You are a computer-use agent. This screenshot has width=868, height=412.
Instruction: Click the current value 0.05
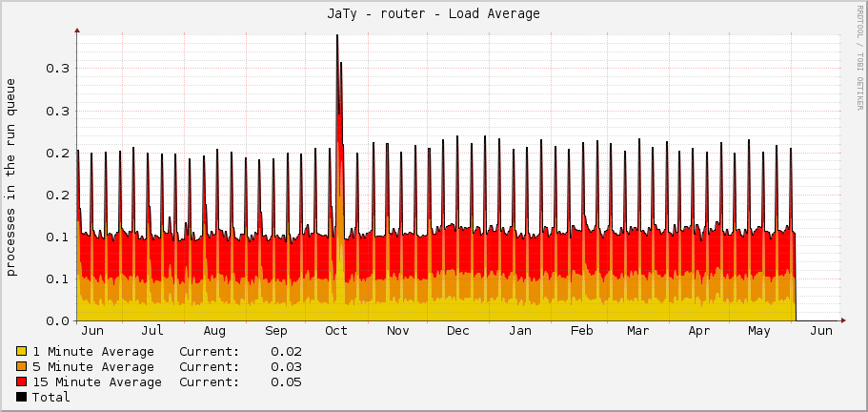pos(286,382)
